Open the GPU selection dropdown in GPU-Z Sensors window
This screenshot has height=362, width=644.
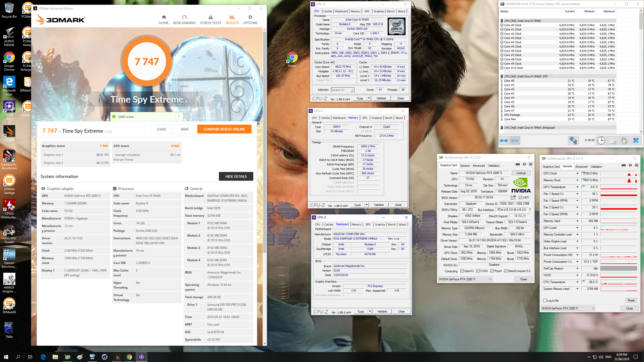click(x=568, y=308)
